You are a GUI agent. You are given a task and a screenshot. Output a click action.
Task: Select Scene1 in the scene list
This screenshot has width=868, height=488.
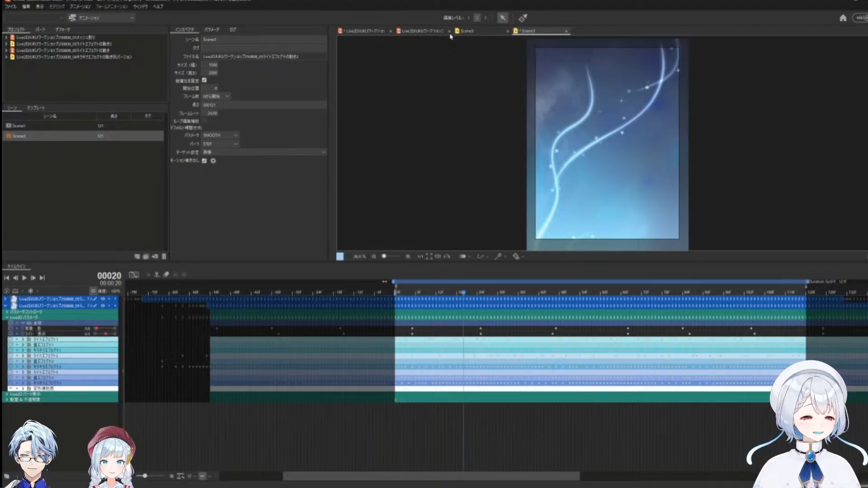[19, 126]
